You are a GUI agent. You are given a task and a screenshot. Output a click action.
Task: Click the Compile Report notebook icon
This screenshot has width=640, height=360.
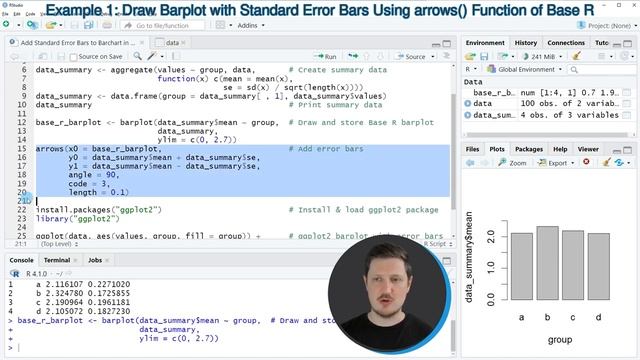(x=176, y=56)
